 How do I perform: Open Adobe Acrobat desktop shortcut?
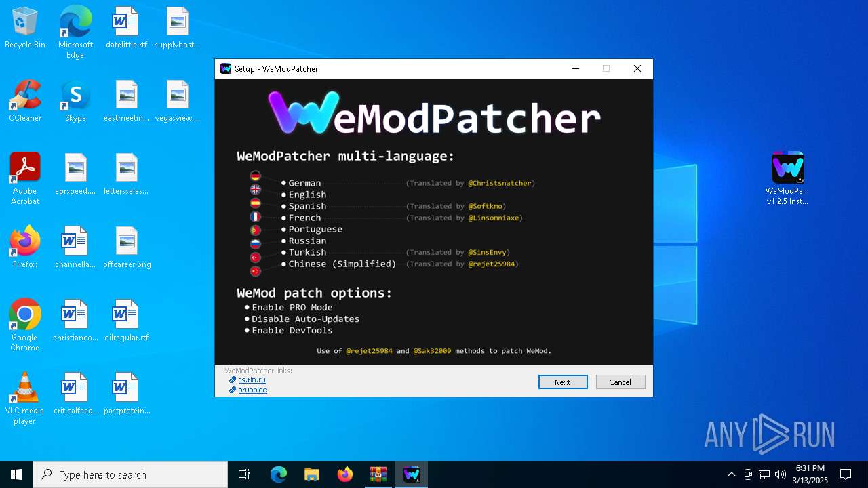coord(25,179)
